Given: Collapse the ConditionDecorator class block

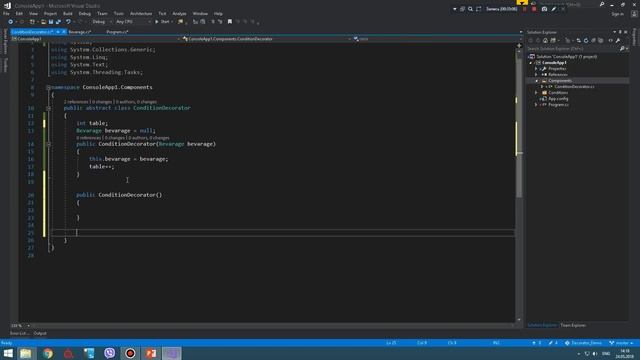Looking at the screenshot, I should click(48, 108).
